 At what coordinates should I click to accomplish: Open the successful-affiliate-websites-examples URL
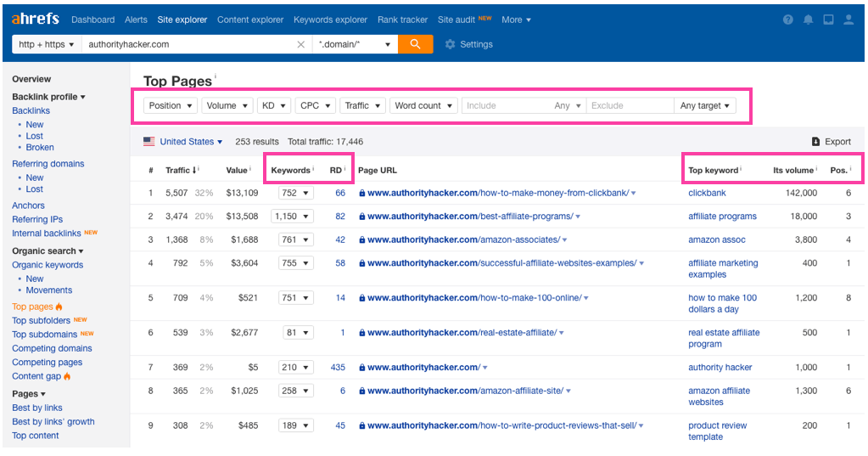(x=502, y=263)
